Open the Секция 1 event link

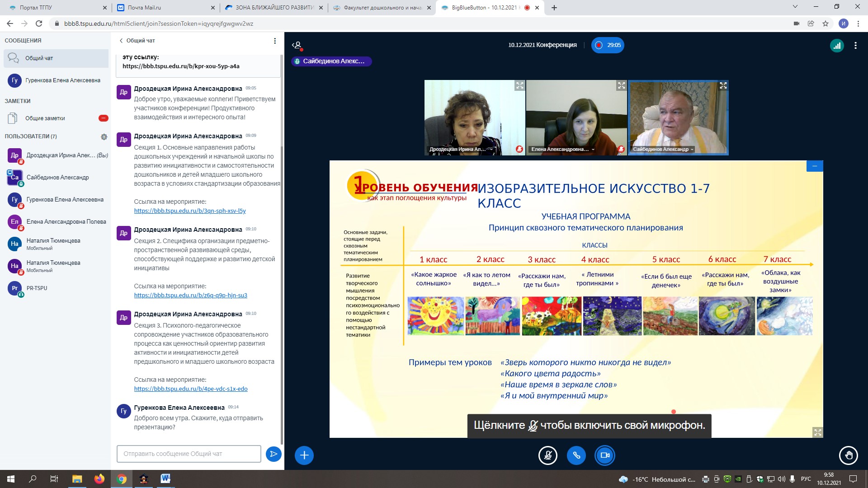coord(190,211)
